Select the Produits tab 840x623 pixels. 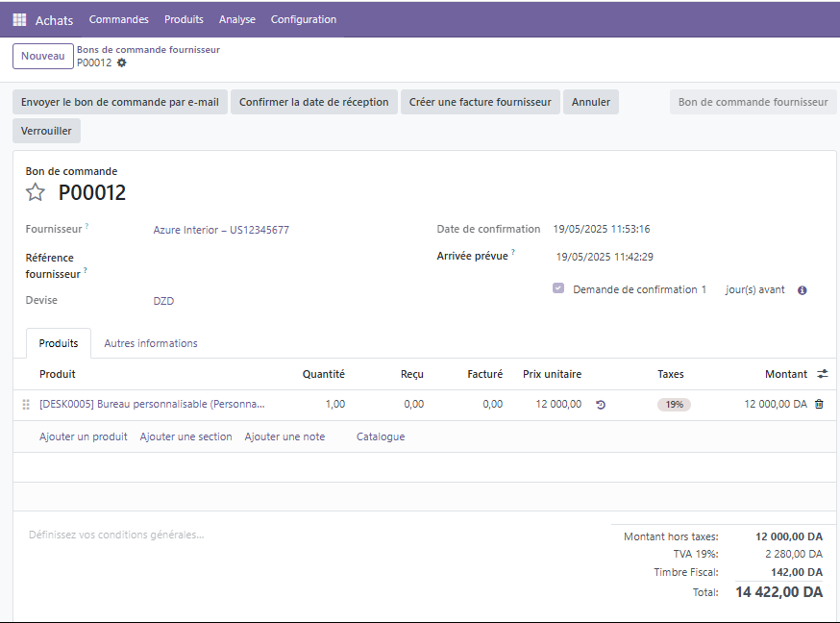(59, 343)
